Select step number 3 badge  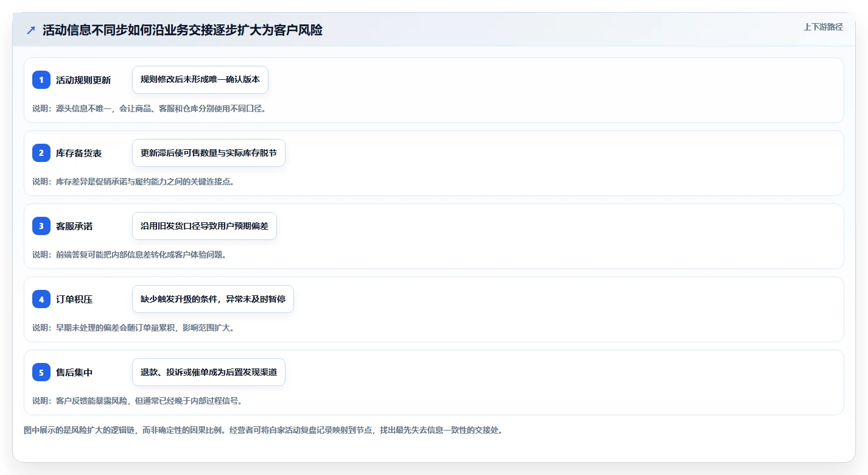click(41, 226)
